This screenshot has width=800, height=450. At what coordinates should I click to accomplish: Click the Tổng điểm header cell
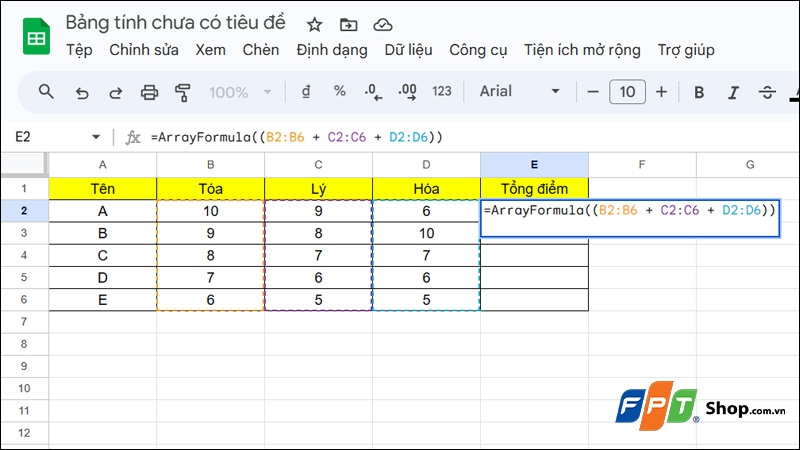(x=534, y=189)
